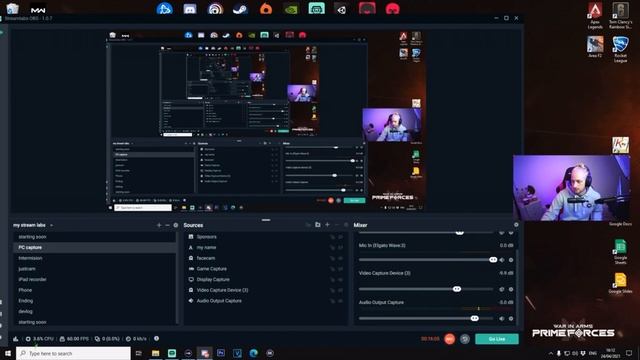Click the Go Live button

(x=497, y=339)
